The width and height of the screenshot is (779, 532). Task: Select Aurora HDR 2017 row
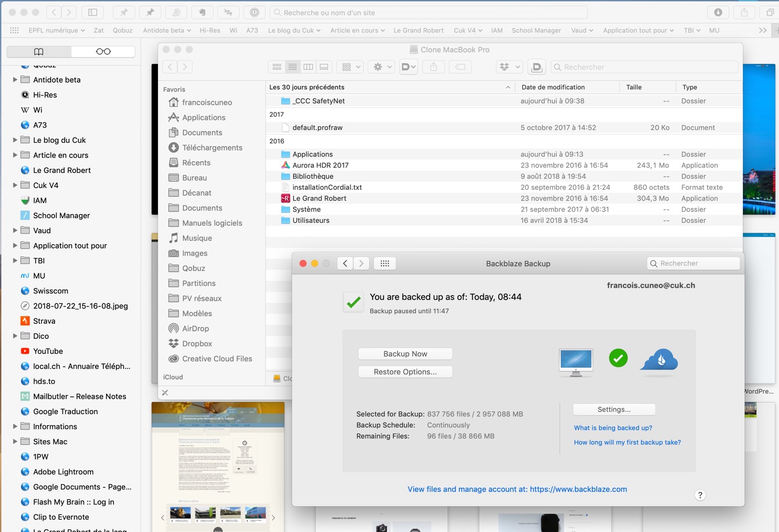504,165
